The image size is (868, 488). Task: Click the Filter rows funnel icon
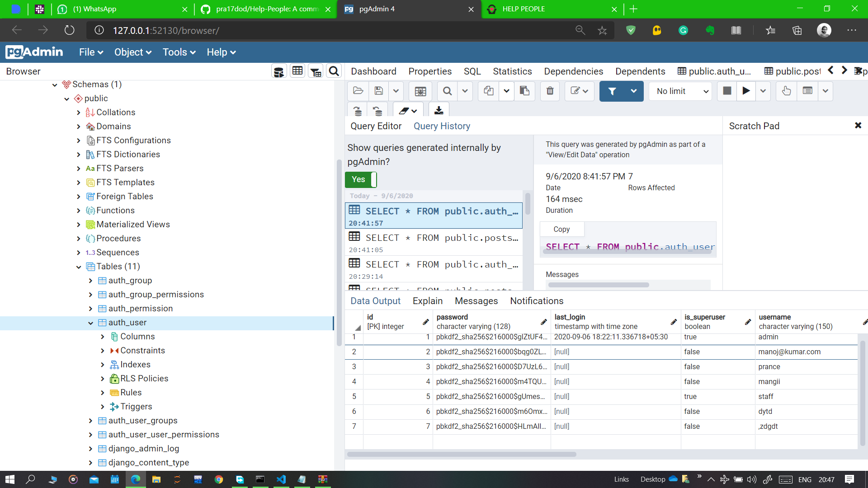coord(612,91)
